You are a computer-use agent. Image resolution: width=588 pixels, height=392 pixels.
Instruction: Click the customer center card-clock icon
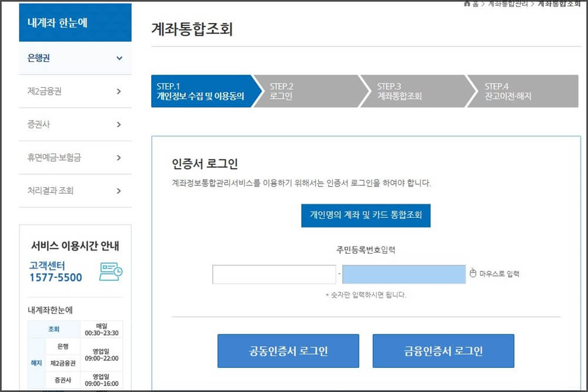(x=111, y=271)
